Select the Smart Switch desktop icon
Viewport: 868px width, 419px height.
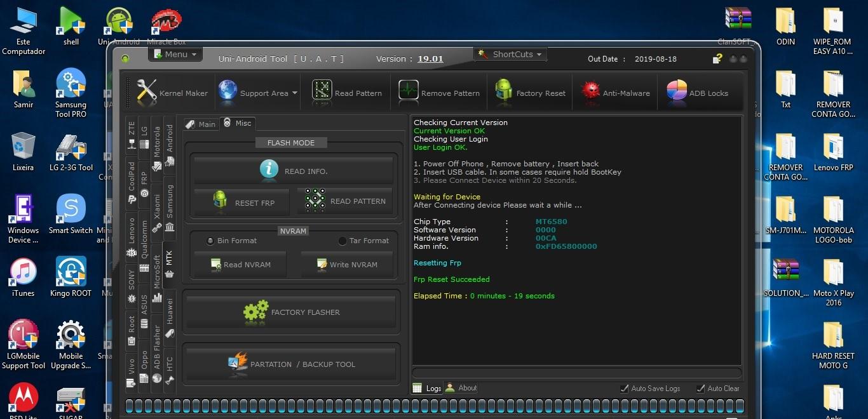coord(71,214)
